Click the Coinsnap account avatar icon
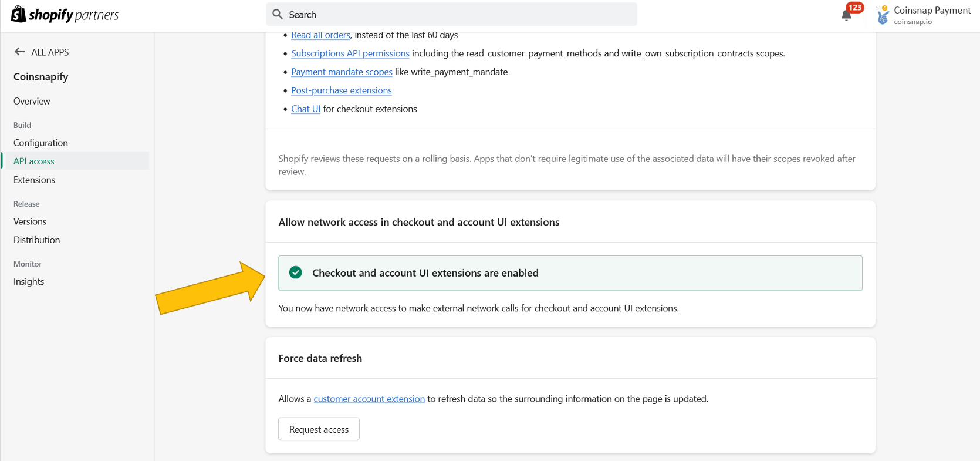Screen dimensions: 980x461 883,15
